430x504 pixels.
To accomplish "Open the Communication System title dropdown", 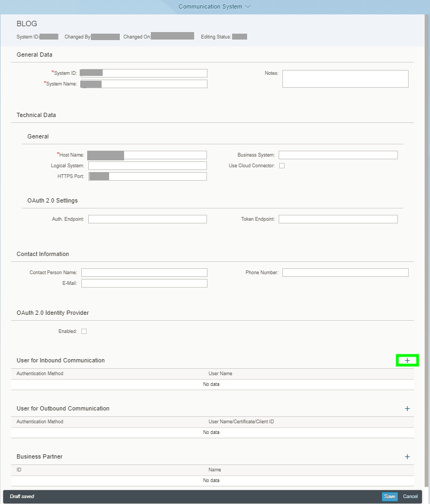I will tap(214, 6).
